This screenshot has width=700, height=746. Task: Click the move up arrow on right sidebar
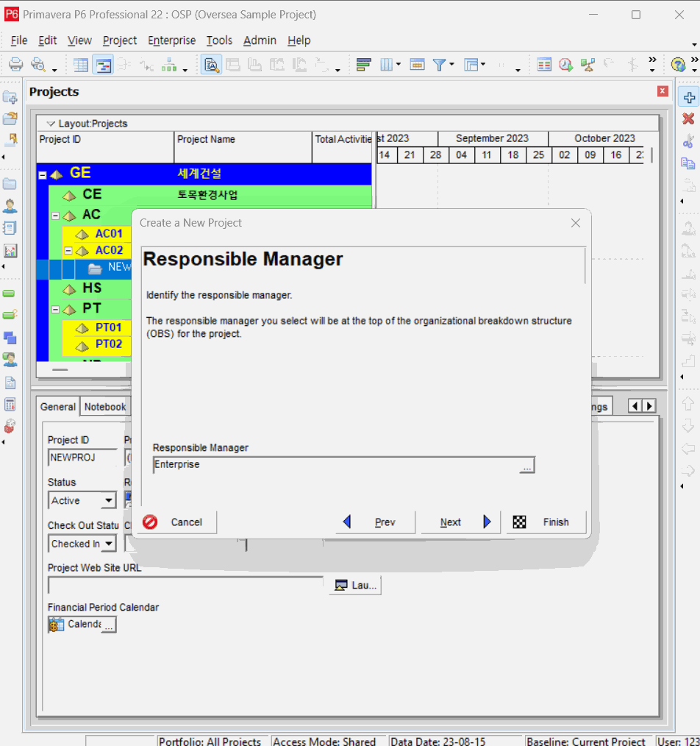(x=688, y=403)
